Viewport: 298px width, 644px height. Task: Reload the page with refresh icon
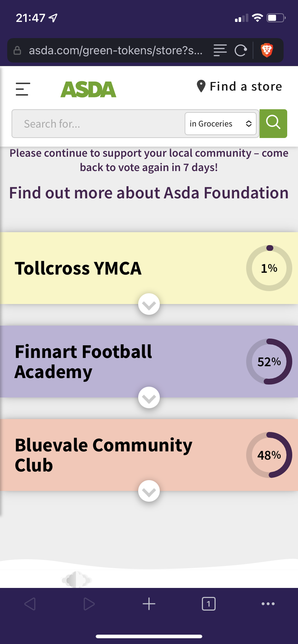(240, 50)
